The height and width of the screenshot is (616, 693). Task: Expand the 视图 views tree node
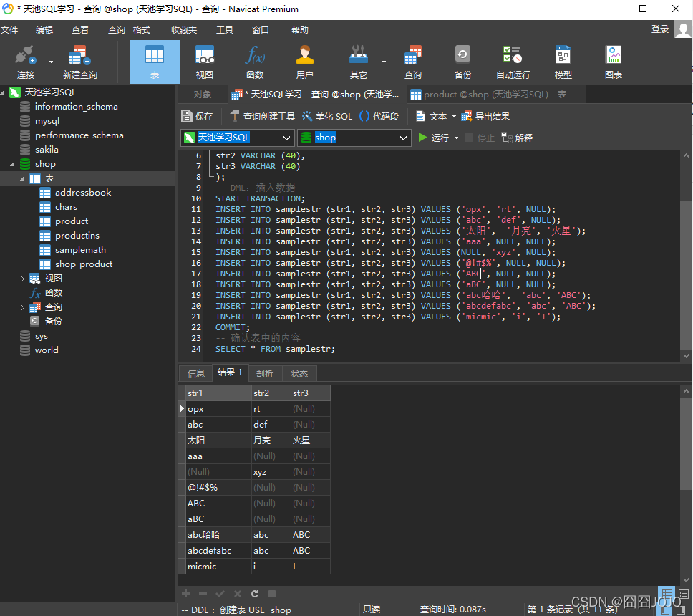pyautogui.click(x=22, y=279)
